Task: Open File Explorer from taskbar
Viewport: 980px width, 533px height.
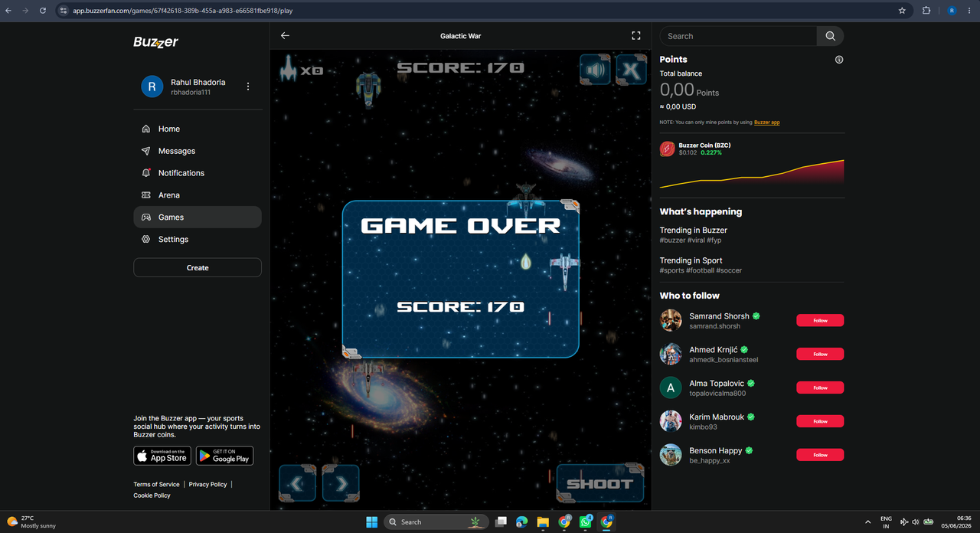Action: point(543,522)
